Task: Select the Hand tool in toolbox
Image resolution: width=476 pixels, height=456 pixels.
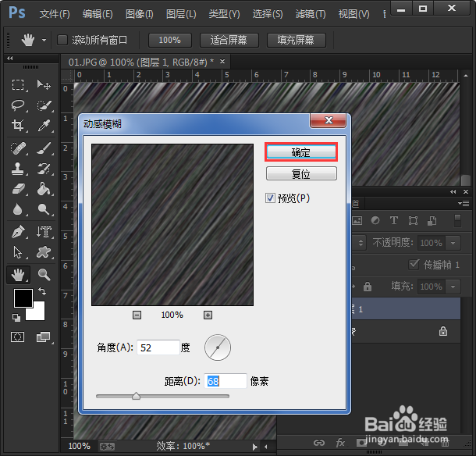Action: click(18, 275)
